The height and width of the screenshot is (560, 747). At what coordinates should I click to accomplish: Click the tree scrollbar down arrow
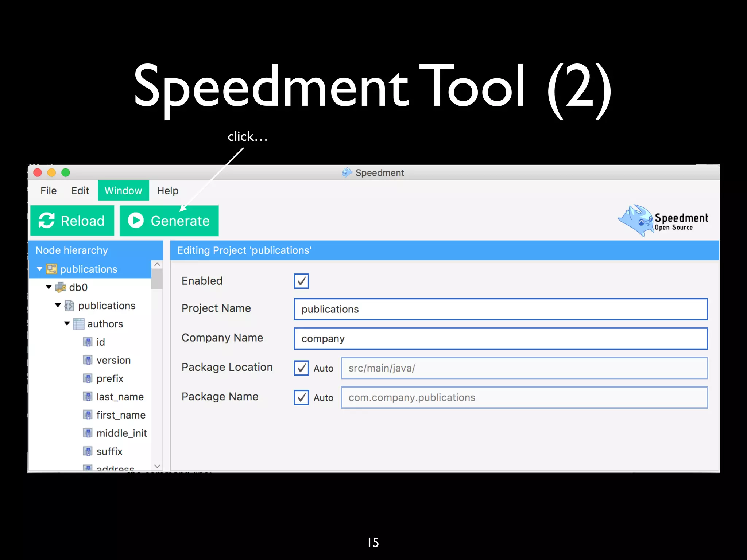157,466
